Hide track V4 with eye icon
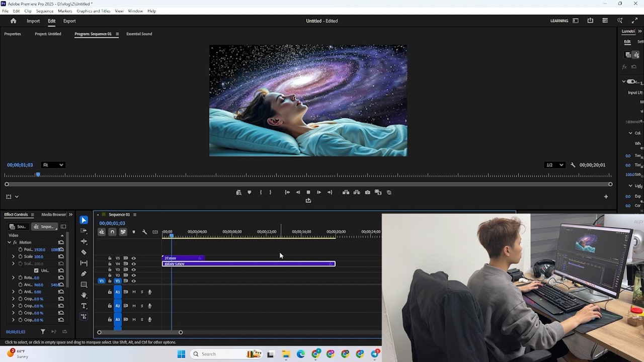Viewport: 644px width, 362px height. (133, 264)
